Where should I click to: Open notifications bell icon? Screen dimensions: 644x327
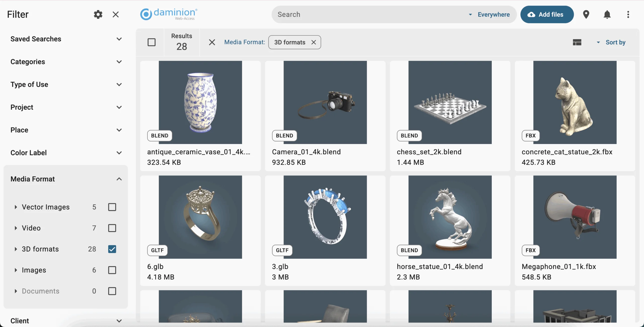[x=607, y=15]
